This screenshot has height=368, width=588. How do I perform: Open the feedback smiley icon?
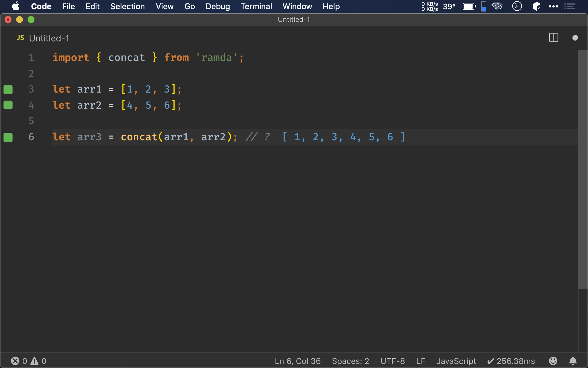click(x=553, y=361)
